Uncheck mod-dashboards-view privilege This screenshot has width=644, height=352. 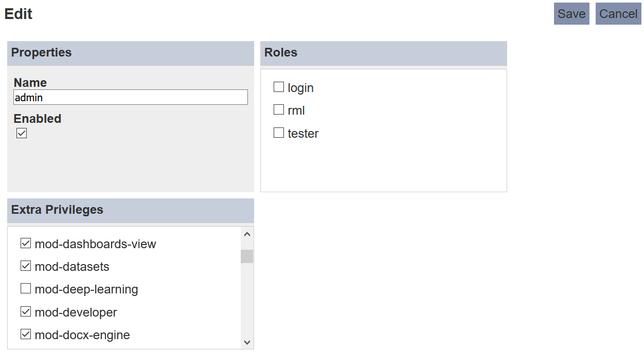click(x=26, y=243)
